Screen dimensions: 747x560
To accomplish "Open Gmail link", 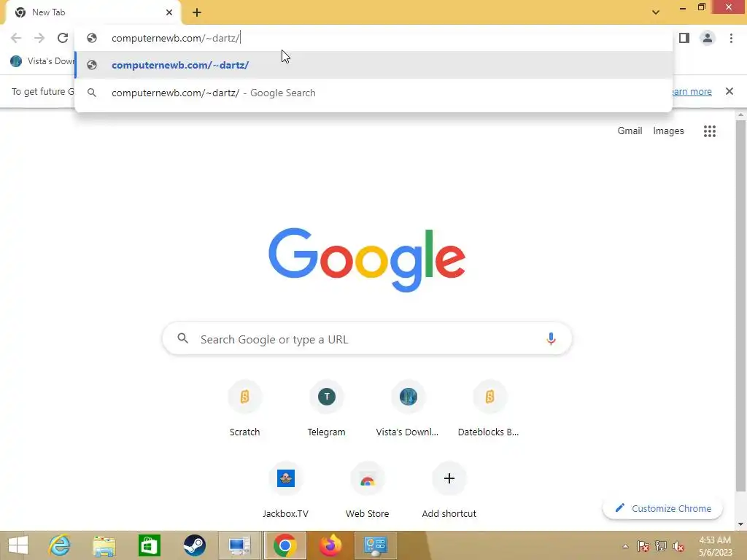I will coord(630,131).
